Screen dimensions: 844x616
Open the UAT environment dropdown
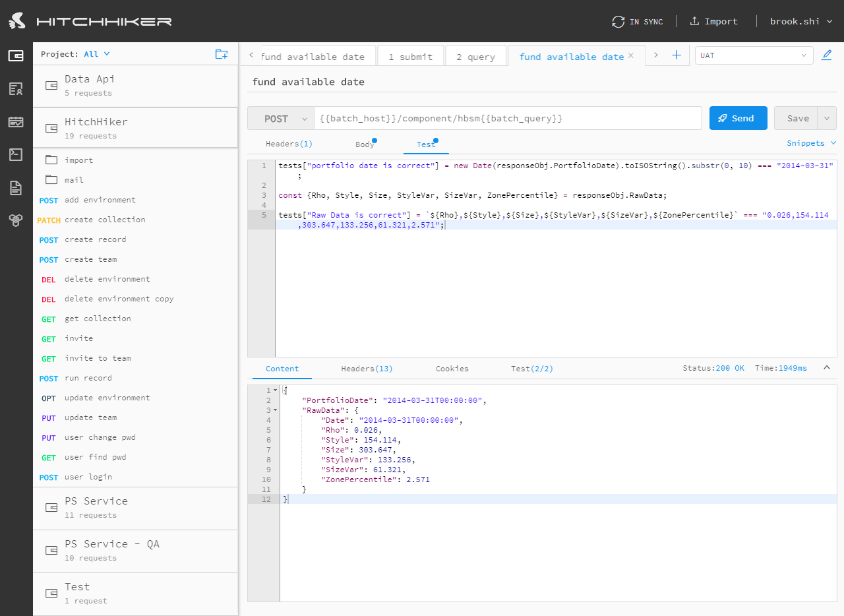click(754, 55)
